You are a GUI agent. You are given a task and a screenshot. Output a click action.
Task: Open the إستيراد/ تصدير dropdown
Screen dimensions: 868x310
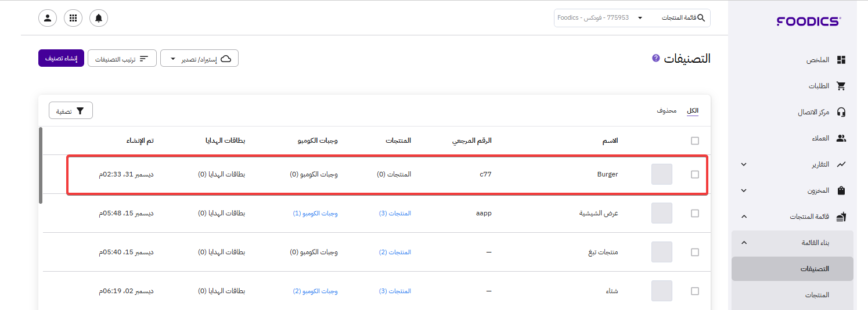point(199,59)
